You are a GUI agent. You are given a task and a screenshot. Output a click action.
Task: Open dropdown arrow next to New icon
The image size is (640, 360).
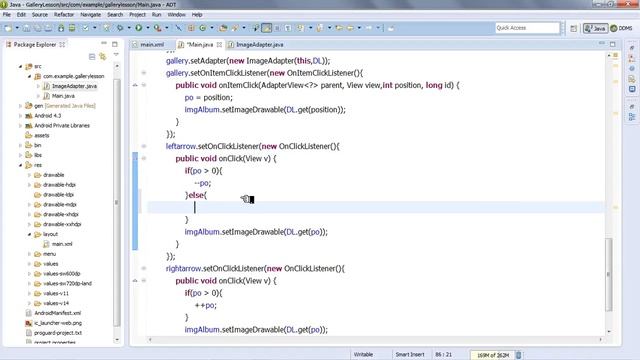(x=17, y=28)
